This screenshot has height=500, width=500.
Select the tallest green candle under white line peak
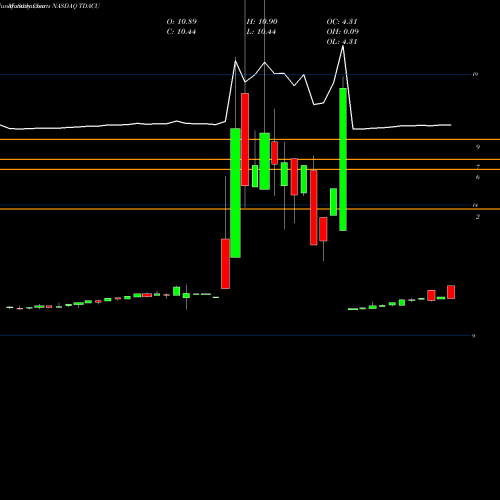(343, 159)
